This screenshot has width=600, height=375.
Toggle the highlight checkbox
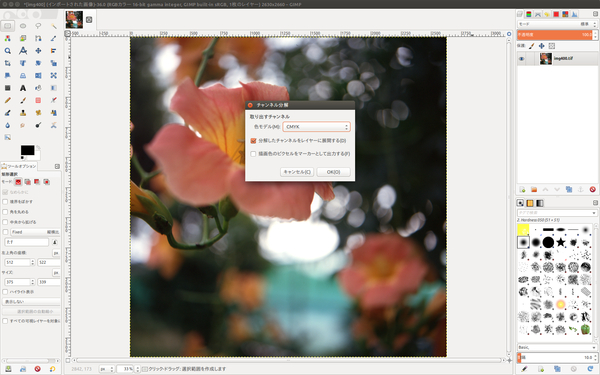coord(5,292)
